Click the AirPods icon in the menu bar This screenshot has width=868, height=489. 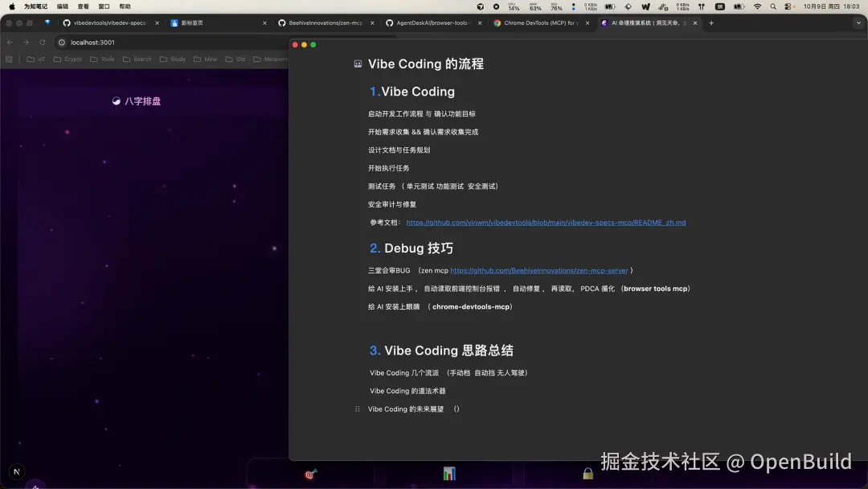coord(702,6)
